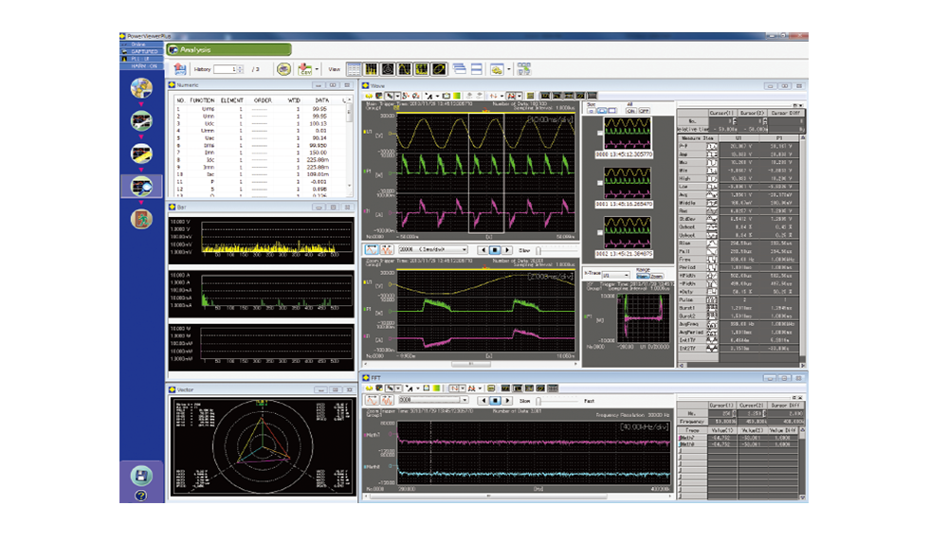Click the CAPTURED status item
Image resolution: width=930 pixels, height=560 pixels.
click(142, 51)
